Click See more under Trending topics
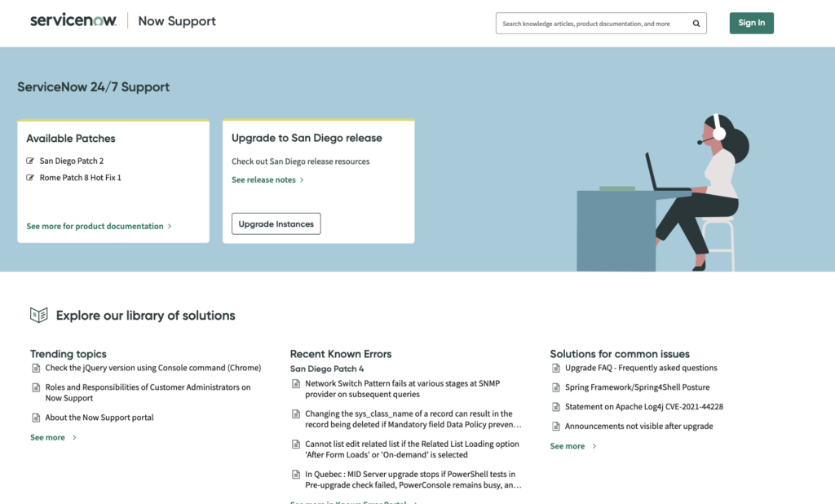 coord(47,437)
